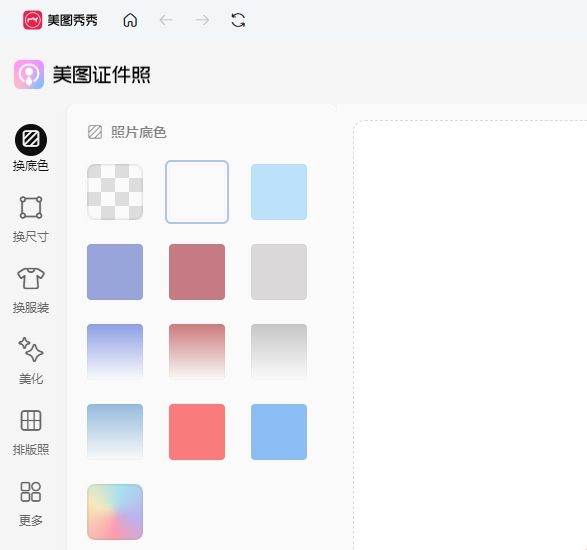
Task: Click the 美图证件照 heading text
Action: coord(101,75)
